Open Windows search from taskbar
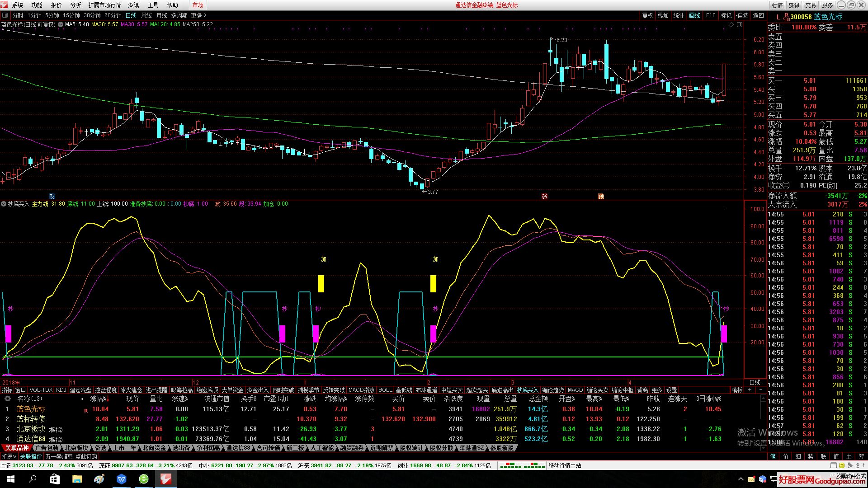Viewport: 868px width, 488px height. click(33, 479)
